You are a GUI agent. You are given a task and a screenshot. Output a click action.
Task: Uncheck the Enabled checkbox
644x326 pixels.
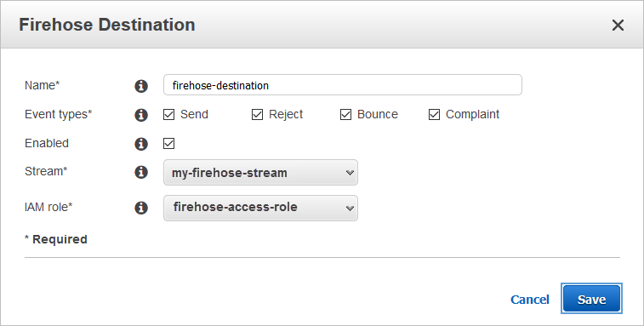click(x=168, y=143)
